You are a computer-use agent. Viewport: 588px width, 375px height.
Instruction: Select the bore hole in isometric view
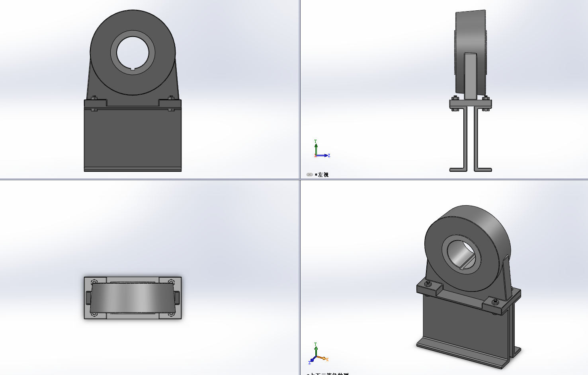462,254
